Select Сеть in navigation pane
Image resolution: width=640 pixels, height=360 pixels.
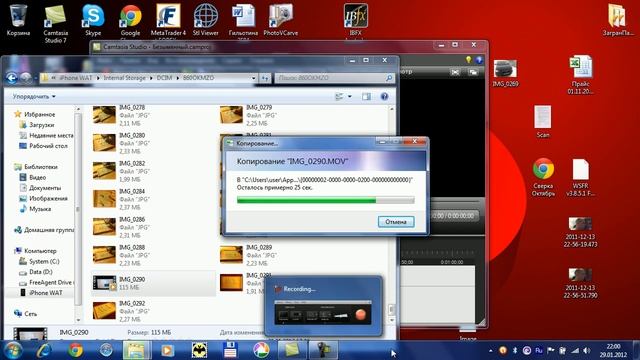coord(30,313)
